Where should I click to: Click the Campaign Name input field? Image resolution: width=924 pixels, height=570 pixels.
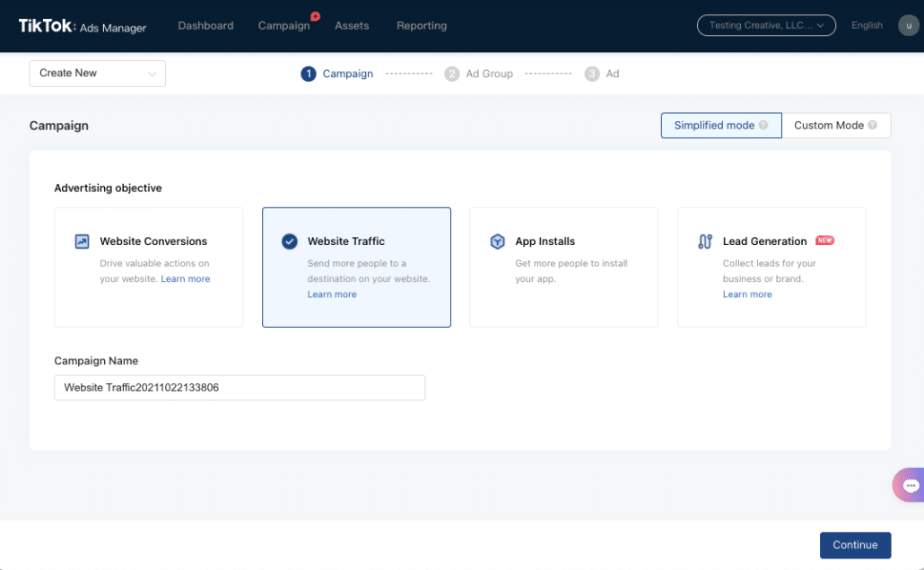240,388
